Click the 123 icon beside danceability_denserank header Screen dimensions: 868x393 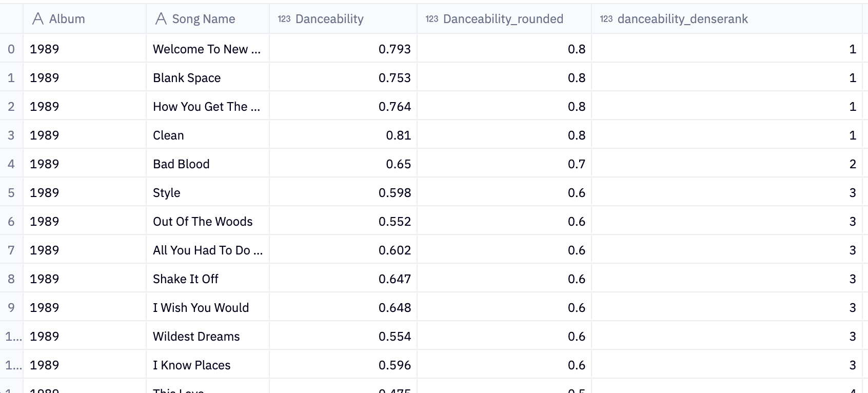click(606, 19)
